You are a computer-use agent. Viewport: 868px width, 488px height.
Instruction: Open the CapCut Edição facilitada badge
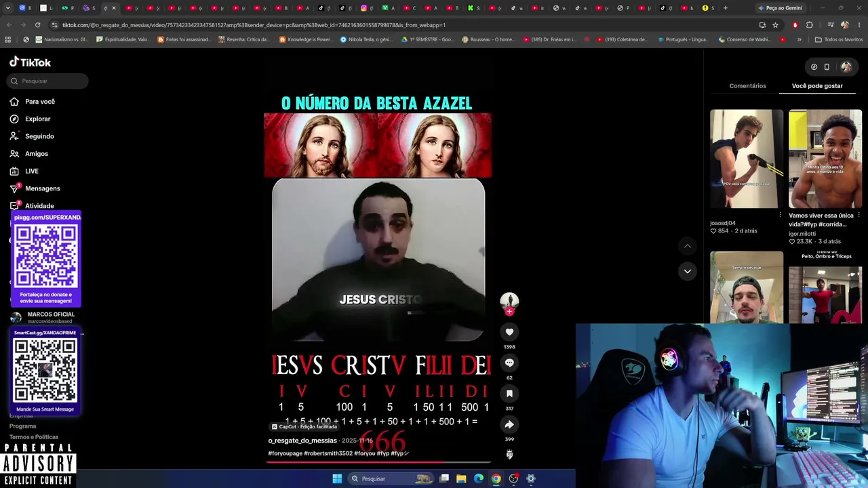click(x=304, y=427)
